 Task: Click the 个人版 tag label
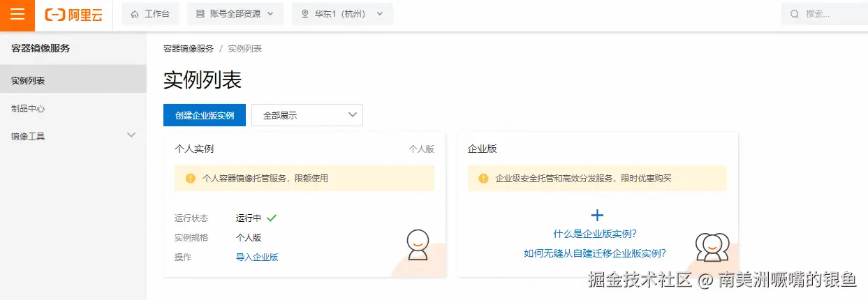(421, 149)
